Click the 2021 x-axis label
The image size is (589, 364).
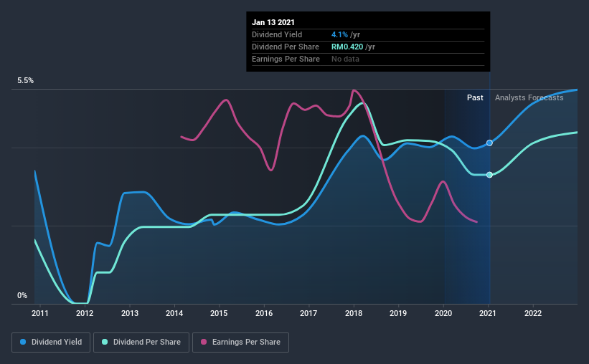point(488,313)
